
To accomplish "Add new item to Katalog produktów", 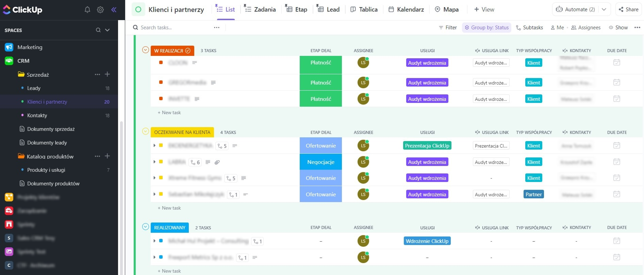I will click(x=107, y=156).
